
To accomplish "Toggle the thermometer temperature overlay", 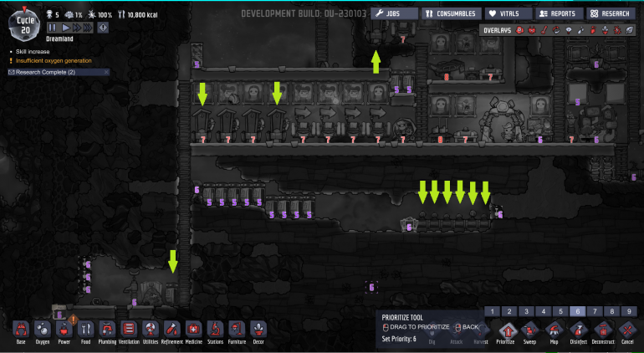I will [544, 30].
